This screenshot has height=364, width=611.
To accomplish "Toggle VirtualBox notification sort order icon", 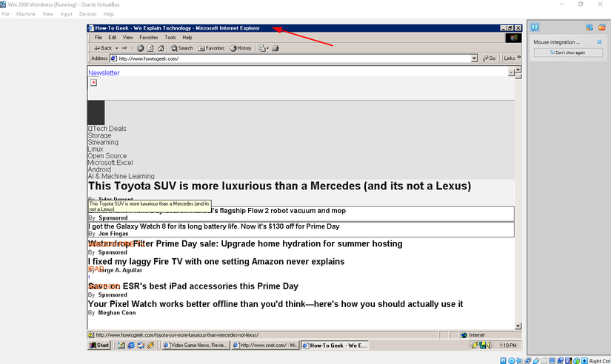I will click(590, 27).
